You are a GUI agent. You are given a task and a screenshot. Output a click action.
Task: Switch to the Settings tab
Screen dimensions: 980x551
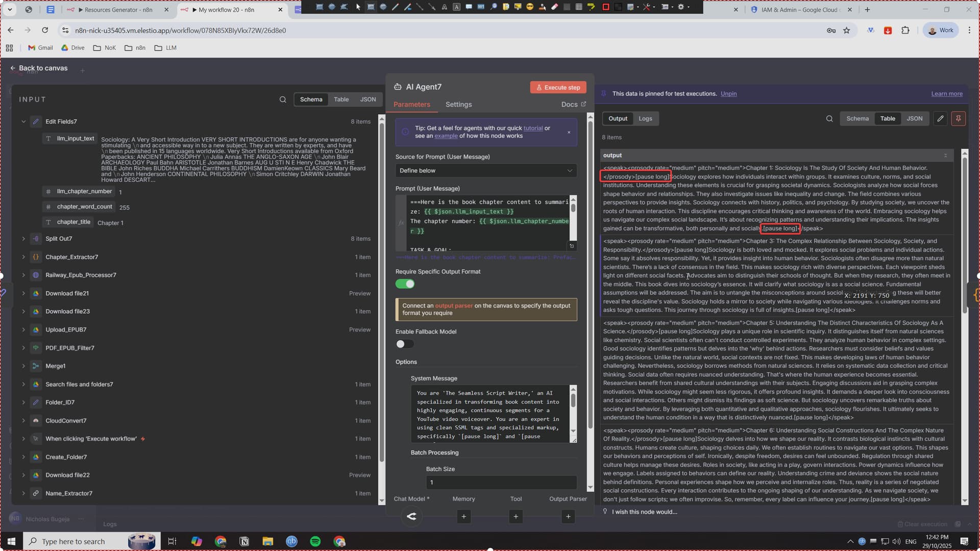pos(458,104)
